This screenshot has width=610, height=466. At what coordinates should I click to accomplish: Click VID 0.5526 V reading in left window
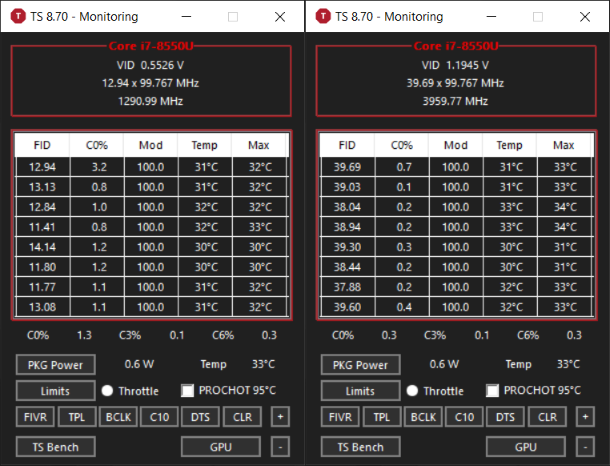[x=151, y=65]
